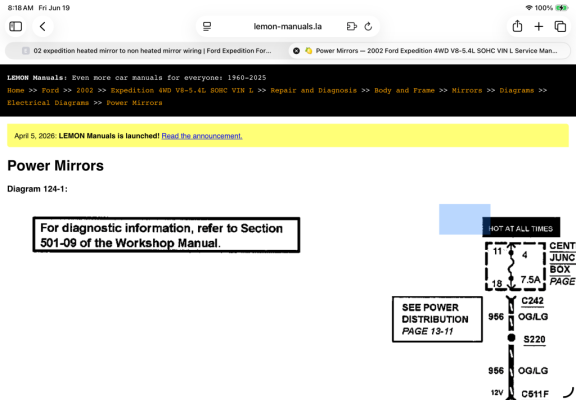Show the tab overview
Image resolution: width=576 pixels, height=400 pixels.
560,26
